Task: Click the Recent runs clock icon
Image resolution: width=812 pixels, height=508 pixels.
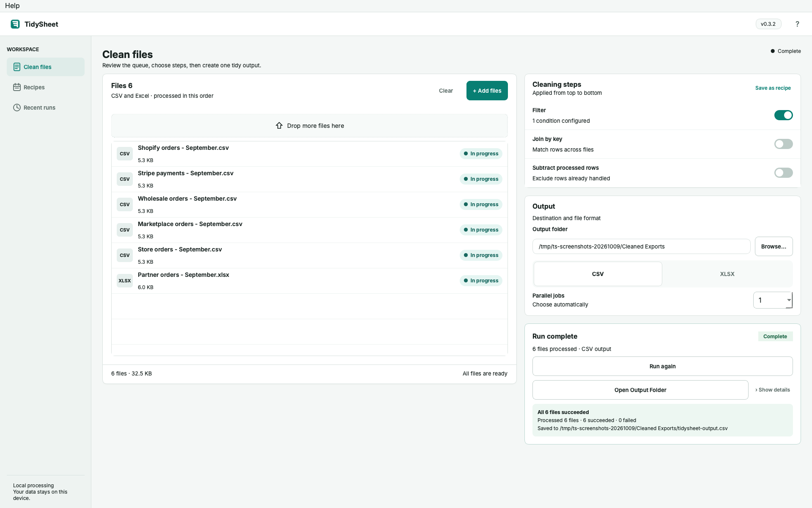Action: 17,108
